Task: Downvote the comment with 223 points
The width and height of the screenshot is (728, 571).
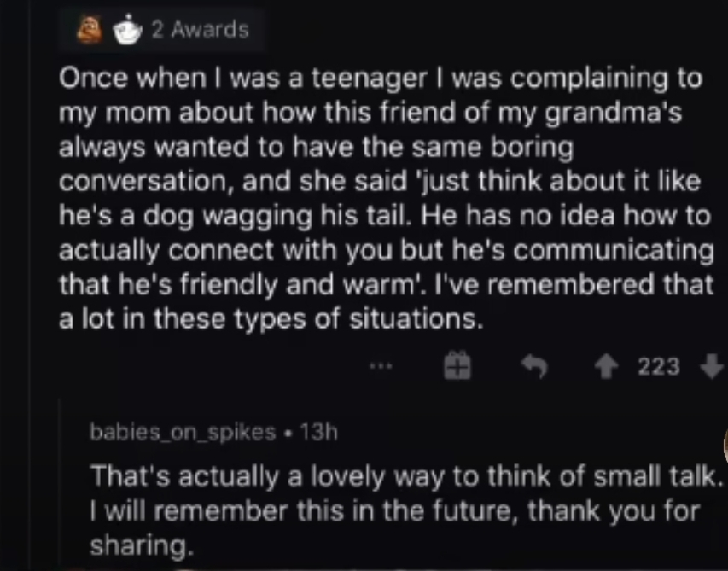Action: click(709, 367)
